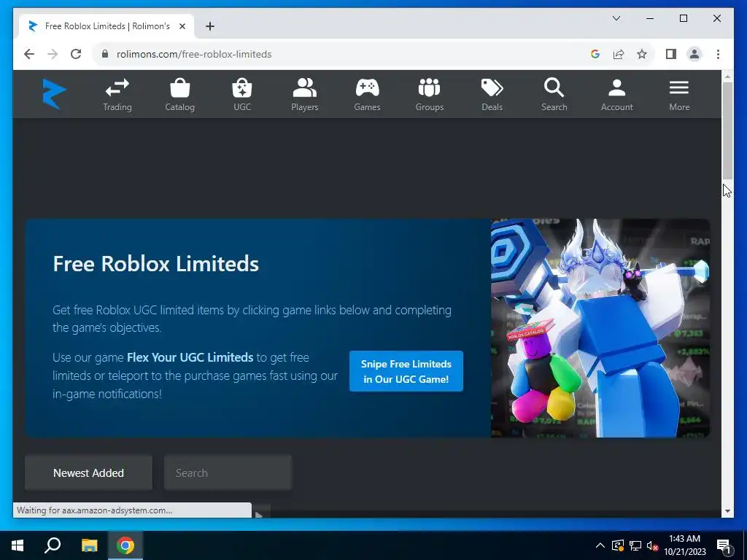
Task: Open the Games controller icon
Action: [x=367, y=88]
